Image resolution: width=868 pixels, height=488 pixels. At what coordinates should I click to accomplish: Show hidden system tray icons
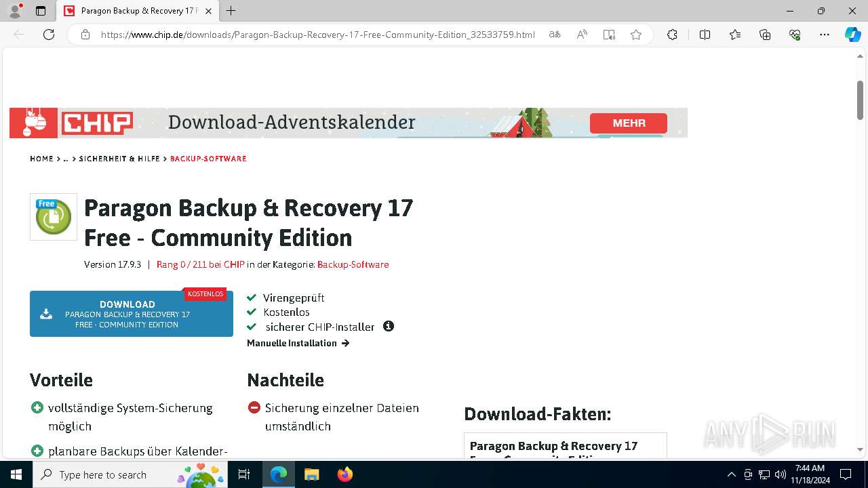pyautogui.click(x=731, y=474)
